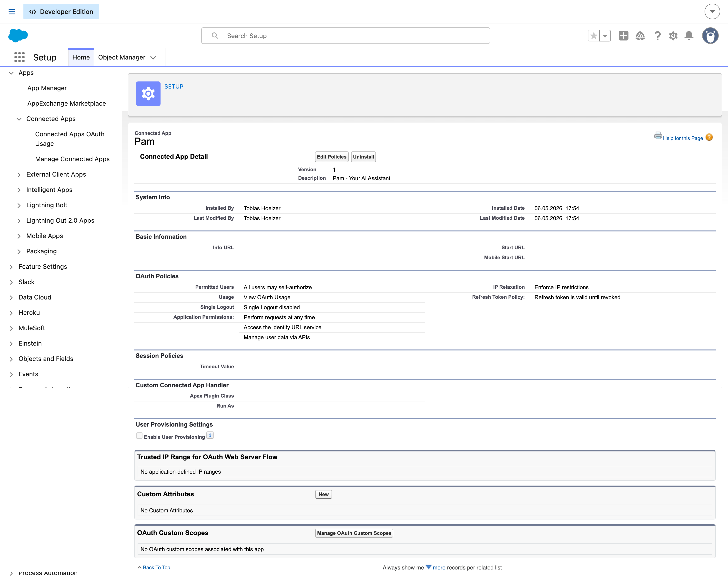
Task: Collapse the Connected Apps tree node
Action: (19, 119)
